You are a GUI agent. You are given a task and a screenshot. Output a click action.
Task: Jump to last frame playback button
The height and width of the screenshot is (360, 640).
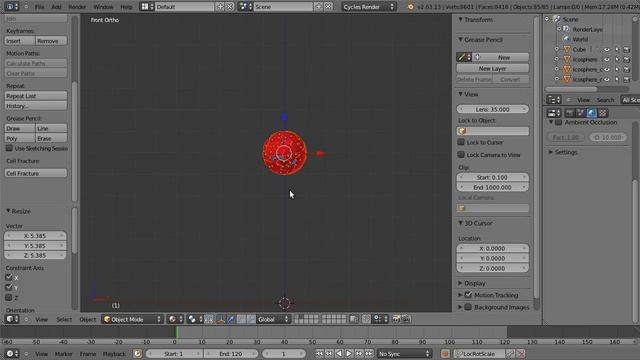click(369, 354)
